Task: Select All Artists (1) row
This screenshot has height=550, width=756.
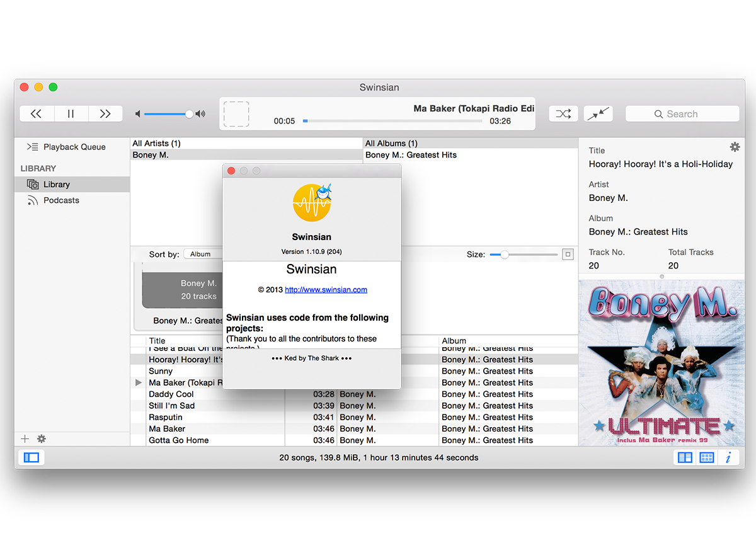Action: pyautogui.click(x=246, y=144)
